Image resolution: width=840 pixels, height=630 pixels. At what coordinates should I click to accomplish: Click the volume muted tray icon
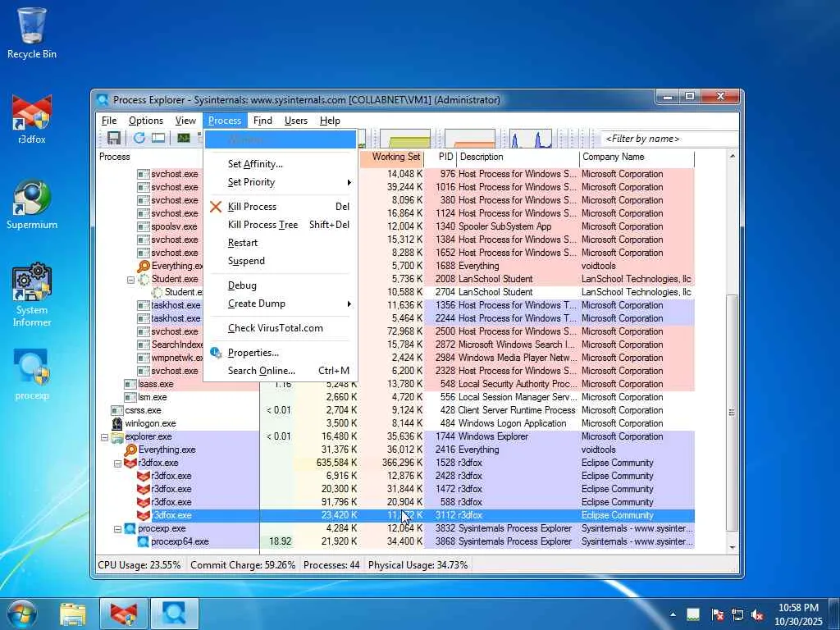(757, 614)
